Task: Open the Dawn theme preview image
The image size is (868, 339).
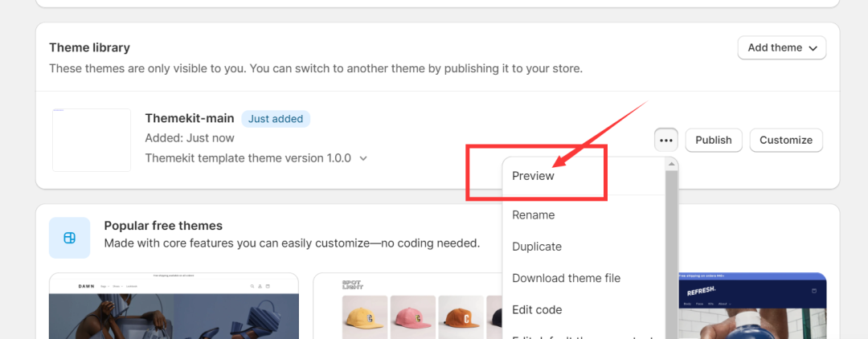Action: [x=173, y=315]
